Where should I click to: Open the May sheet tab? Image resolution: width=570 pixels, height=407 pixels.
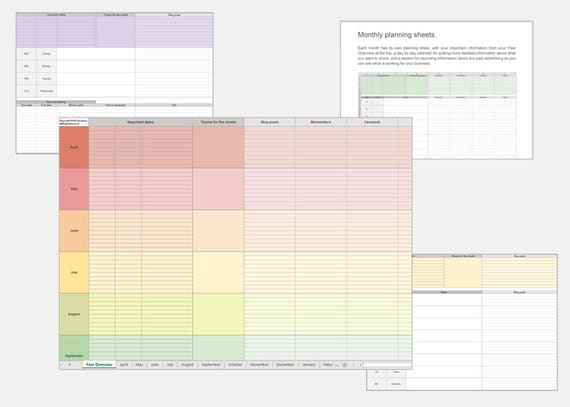(x=139, y=364)
